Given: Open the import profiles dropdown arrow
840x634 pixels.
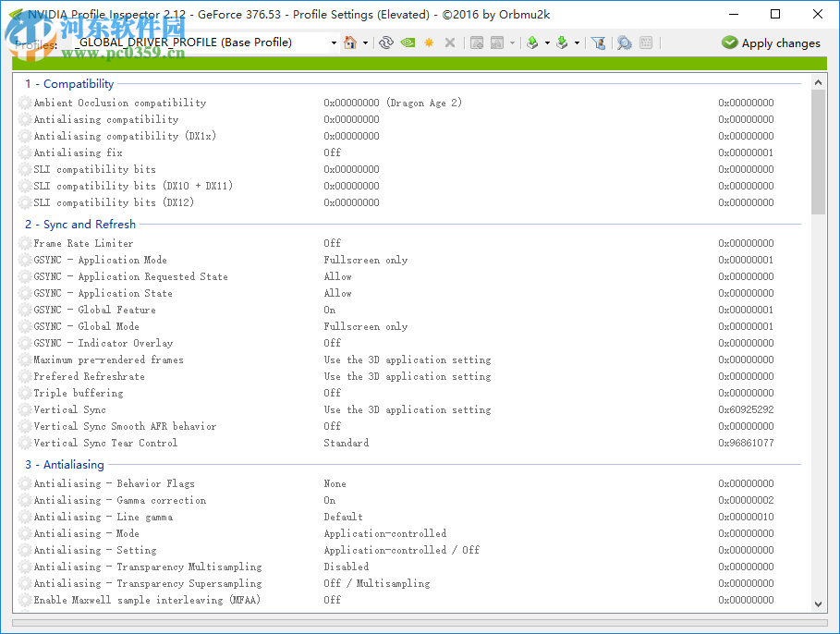Looking at the screenshot, I should [x=577, y=43].
